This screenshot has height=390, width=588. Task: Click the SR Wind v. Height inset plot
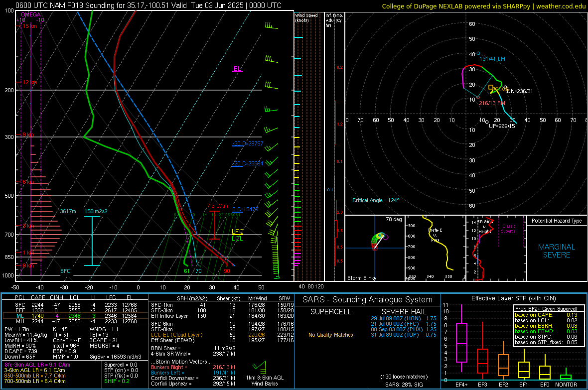click(495, 248)
